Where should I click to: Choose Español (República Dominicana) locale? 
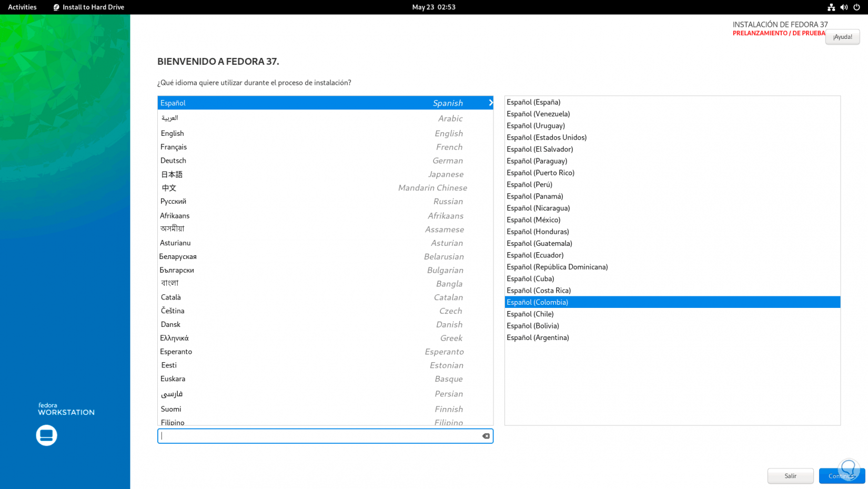pos(672,267)
